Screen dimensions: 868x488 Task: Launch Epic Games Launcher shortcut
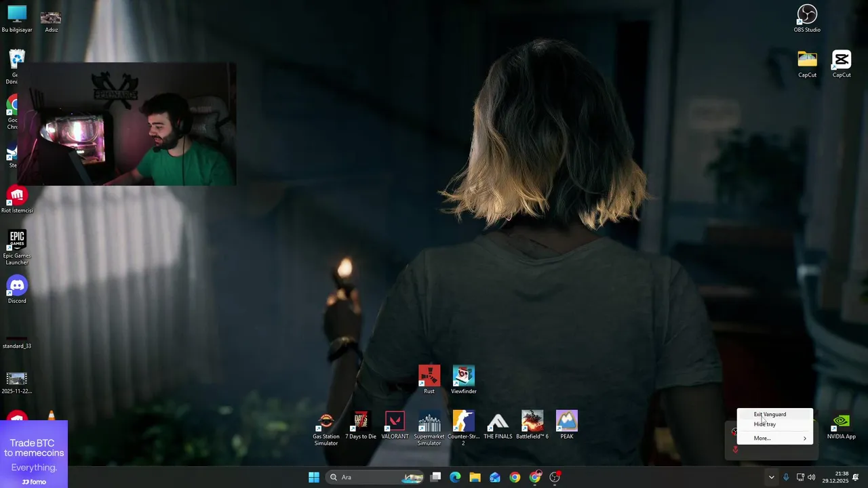(17, 247)
